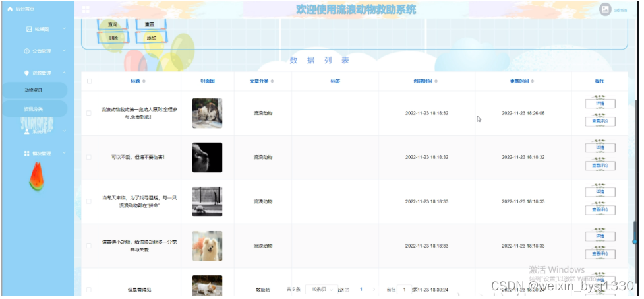Expand the 模块管理 menu chevron
The image size is (644, 299).
(64, 153)
